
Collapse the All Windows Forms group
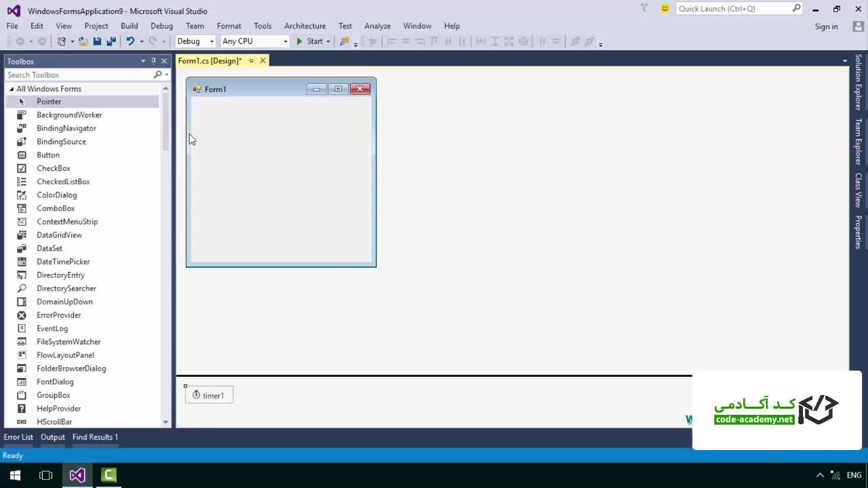point(12,89)
